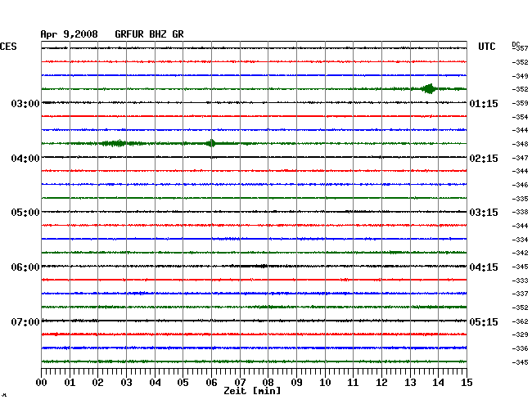Image resolution: width=532 pixels, height=404 pixels.
Task: Select the 04:00 local time label
Action: point(25,159)
